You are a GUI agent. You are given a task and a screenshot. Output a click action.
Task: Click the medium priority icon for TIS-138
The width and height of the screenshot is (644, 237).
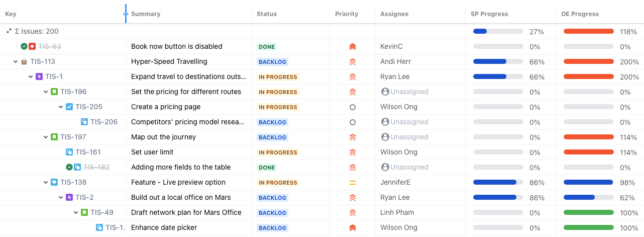coord(353,182)
